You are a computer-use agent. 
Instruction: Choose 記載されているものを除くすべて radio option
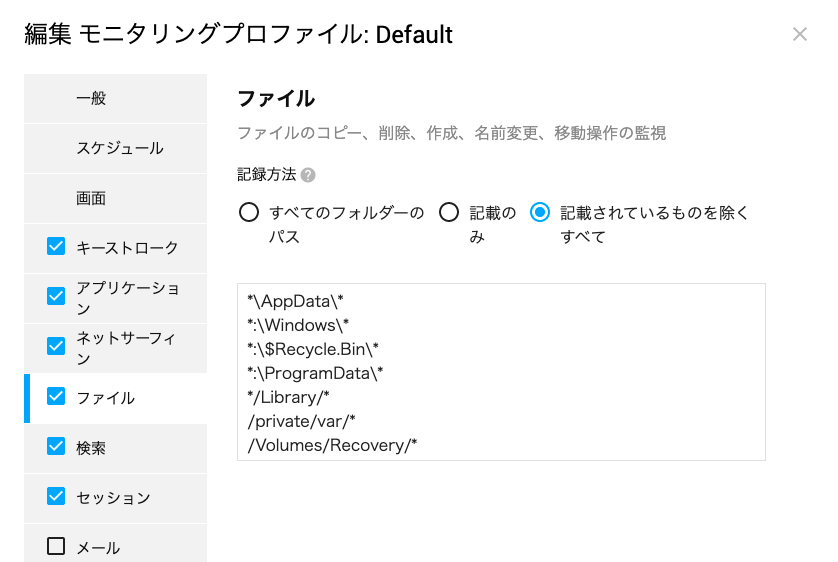click(x=540, y=213)
